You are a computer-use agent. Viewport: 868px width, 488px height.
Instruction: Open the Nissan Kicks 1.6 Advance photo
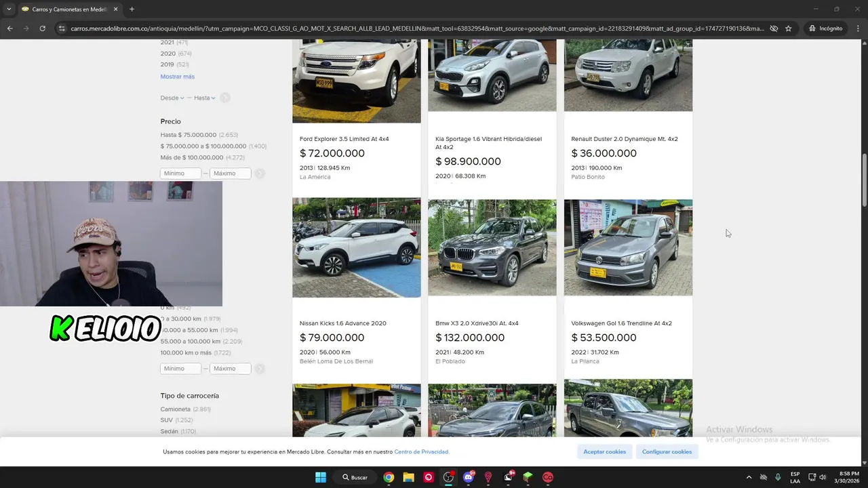(x=357, y=247)
